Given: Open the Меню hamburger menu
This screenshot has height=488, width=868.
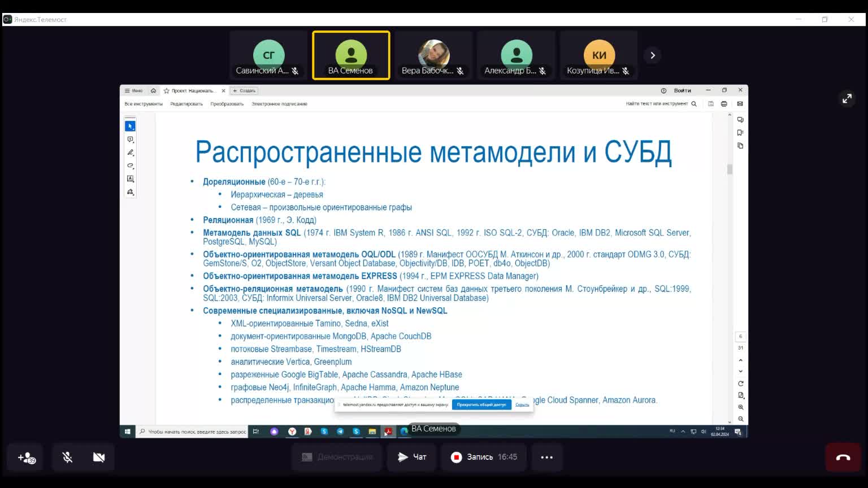Looking at the screenshot, I should (134, 90).
